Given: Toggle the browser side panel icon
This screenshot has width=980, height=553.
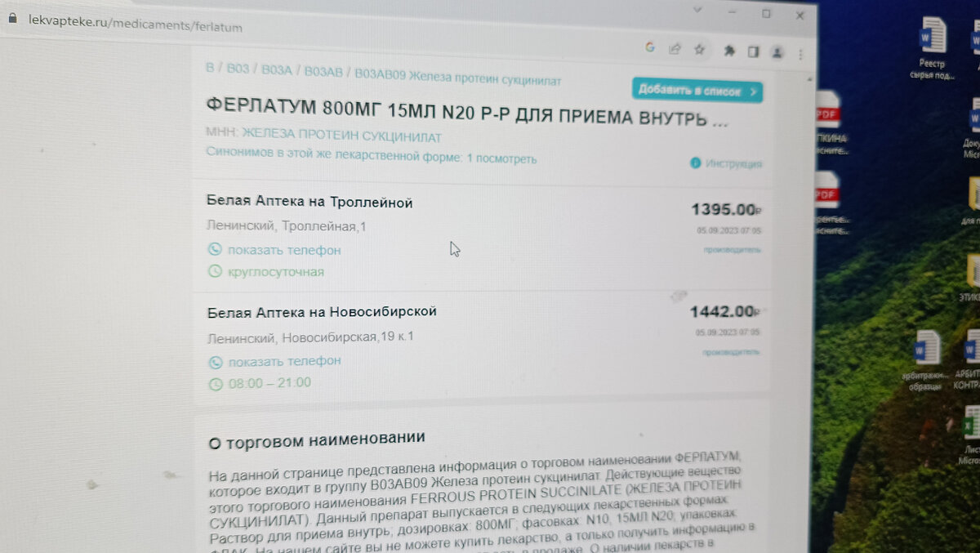Looking at the screenshot, I should click(x=754, y=51).
